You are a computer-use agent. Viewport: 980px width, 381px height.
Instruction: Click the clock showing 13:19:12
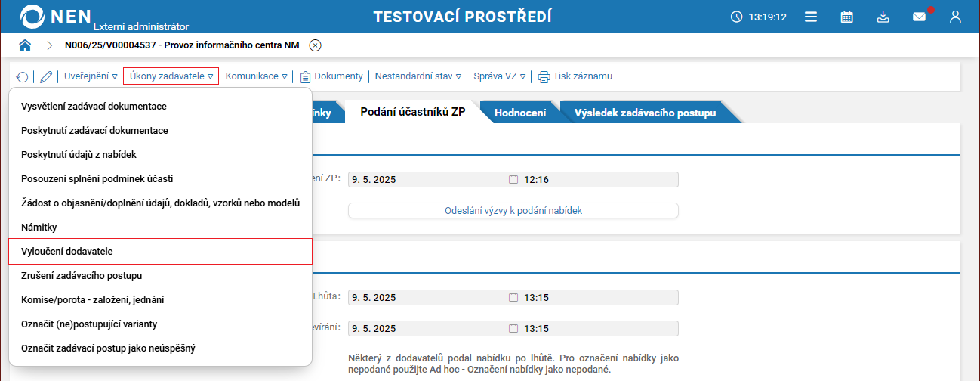(x=759, y=17)
